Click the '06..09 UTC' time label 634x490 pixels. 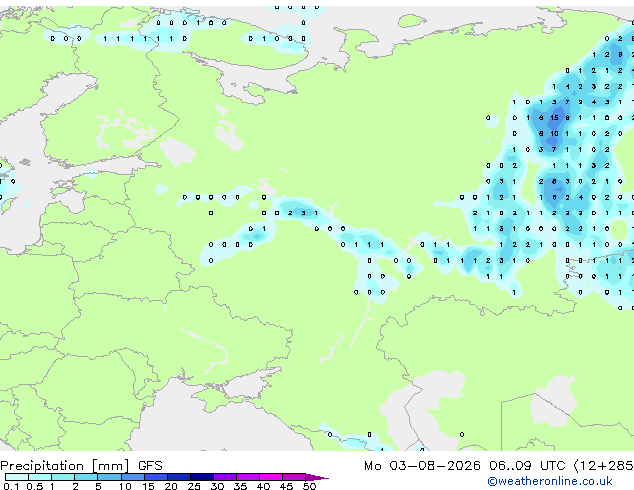point(527,466)
